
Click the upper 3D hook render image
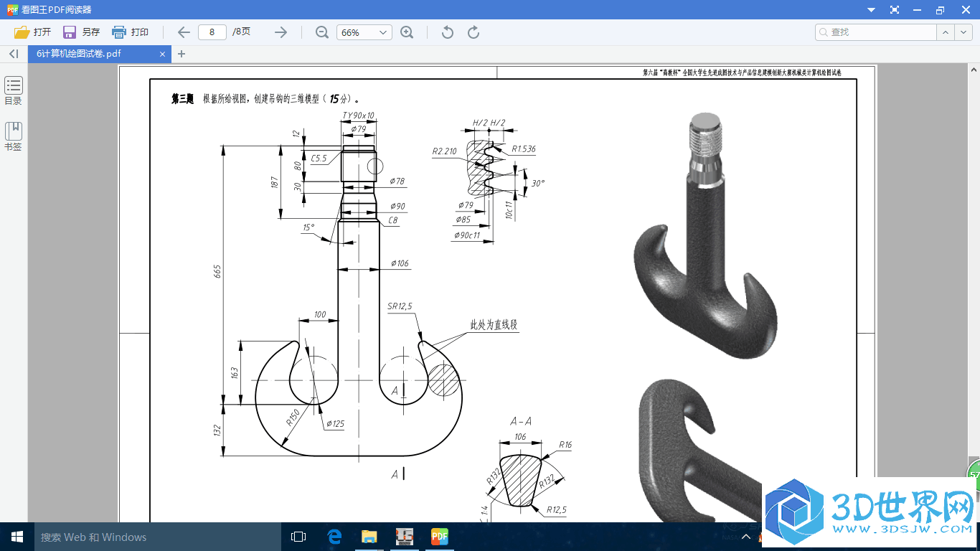tap(705, 235)
